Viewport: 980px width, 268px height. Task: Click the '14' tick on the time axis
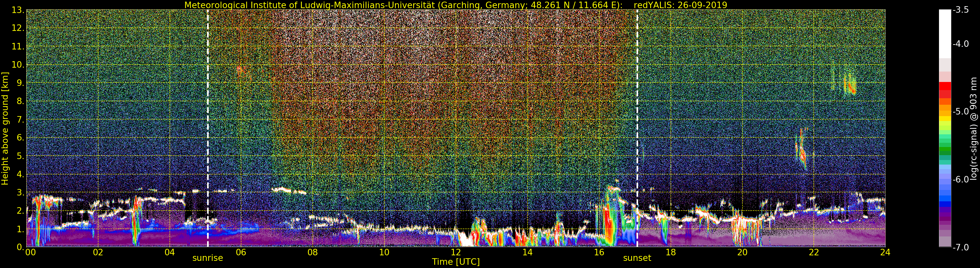(527, 253)
